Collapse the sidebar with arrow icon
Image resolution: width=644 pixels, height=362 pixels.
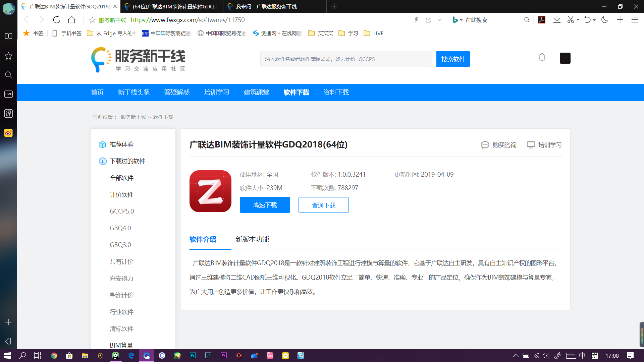click(8, 341)
